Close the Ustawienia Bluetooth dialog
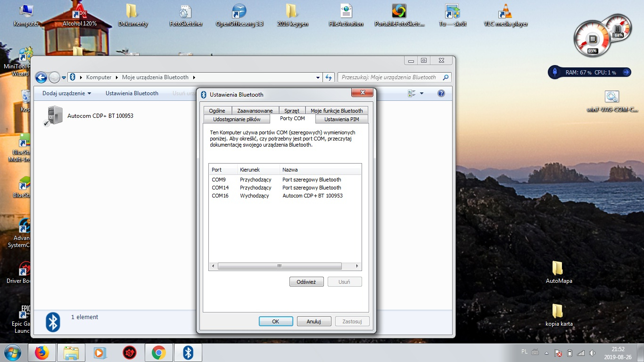The image size is (644, 362). tap(362, 93)
